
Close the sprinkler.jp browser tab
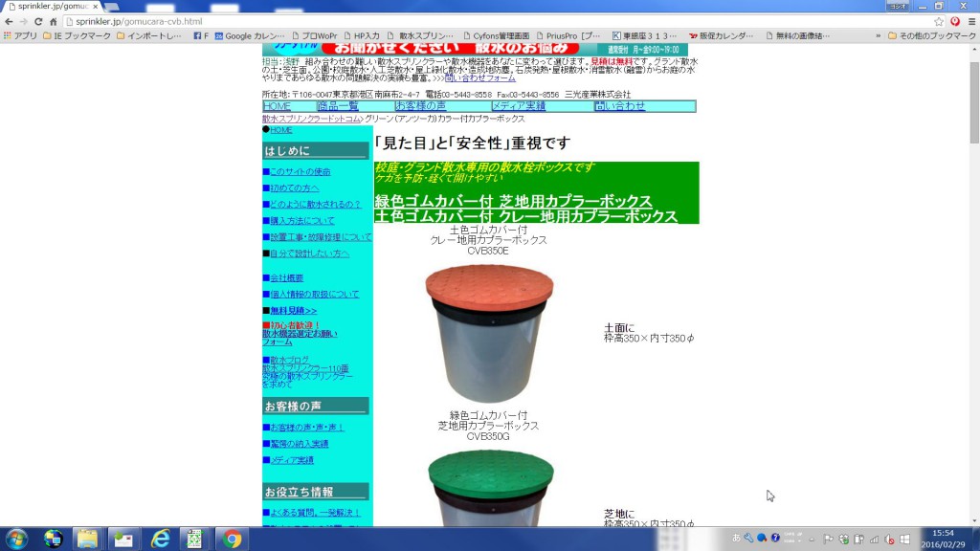tap(95, 7)
